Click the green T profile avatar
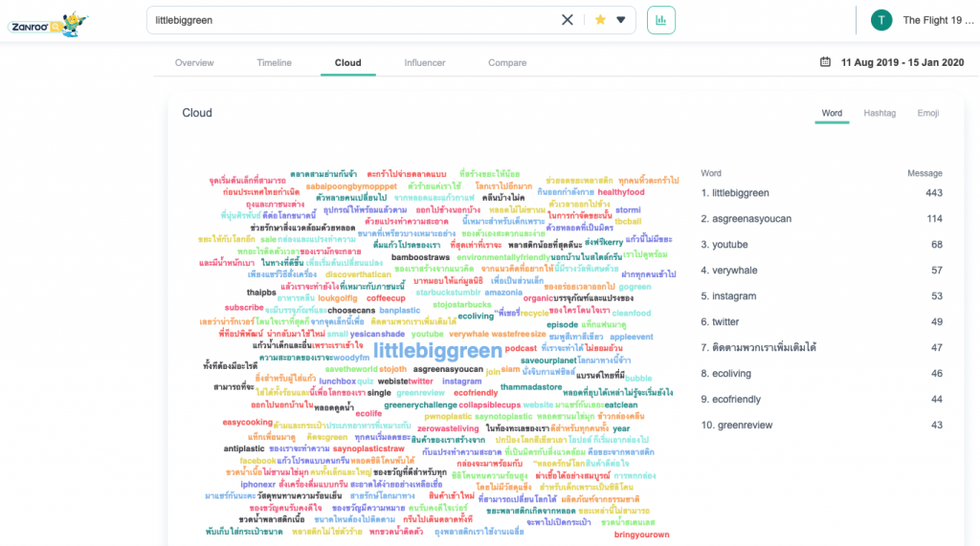Image resolution: width=980 pixels, height=546 pixels. tap(880, 20)
